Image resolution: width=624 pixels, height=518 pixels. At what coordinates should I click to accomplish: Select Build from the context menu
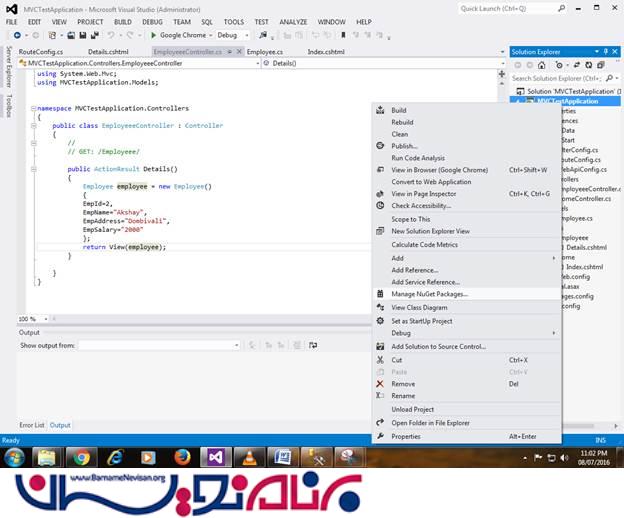tap(399, 110)
